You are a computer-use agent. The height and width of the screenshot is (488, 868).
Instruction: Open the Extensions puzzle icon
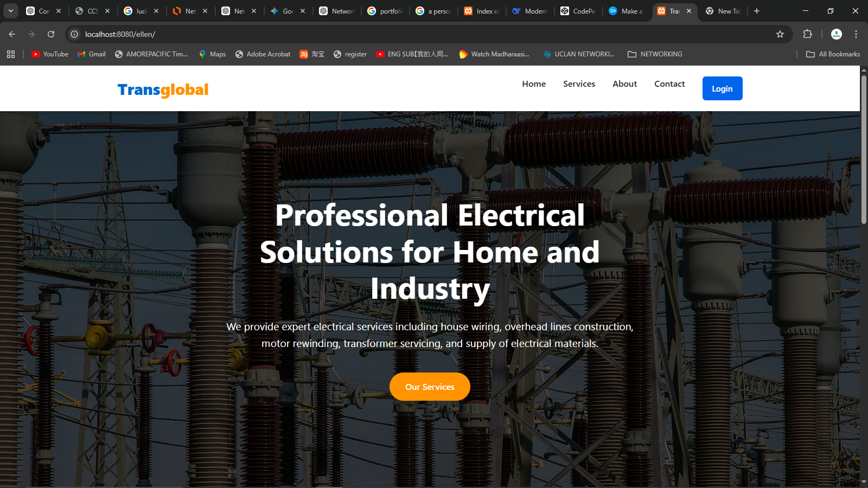(807, 34)
